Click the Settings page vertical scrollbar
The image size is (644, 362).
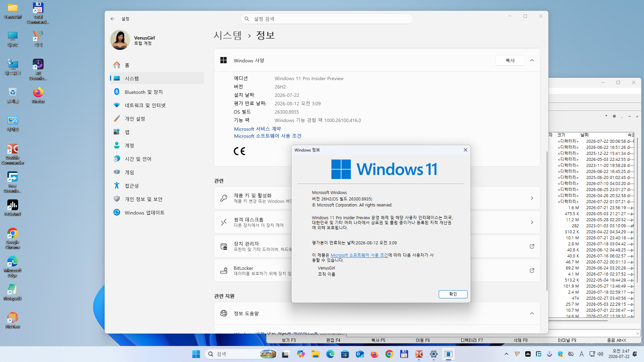[547, 221]
